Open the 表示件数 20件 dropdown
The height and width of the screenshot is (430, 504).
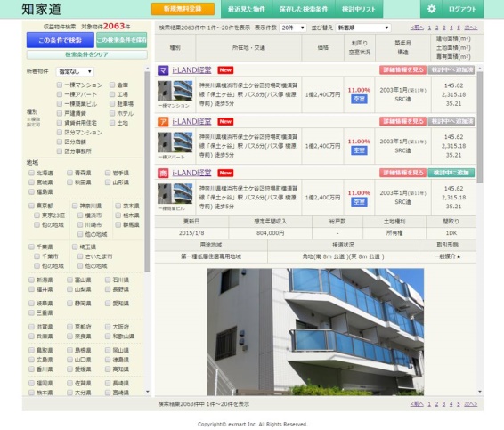pyautogui.click(x=292, y=28)
